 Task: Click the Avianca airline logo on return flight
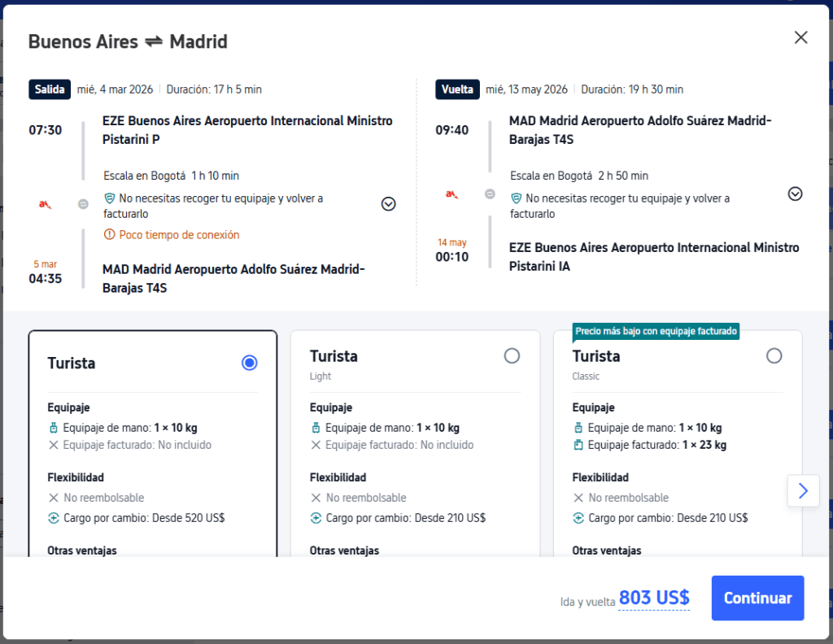point(451,194)
